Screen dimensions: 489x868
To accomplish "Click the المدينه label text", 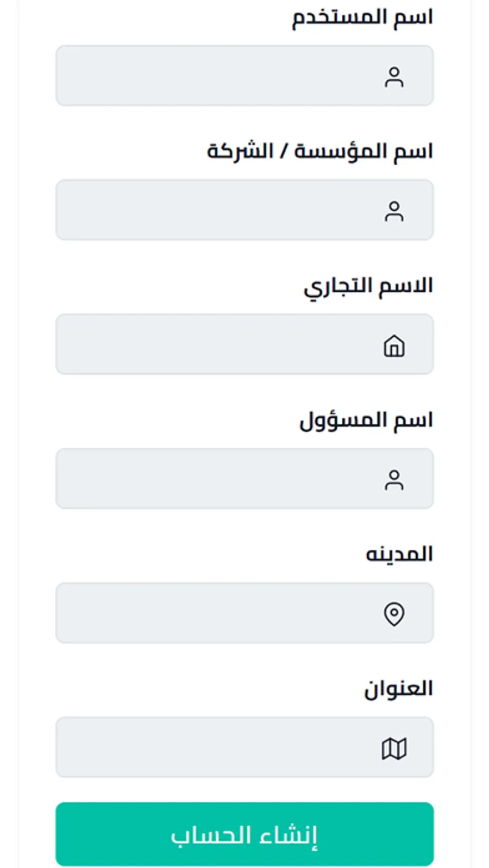I will click(399, 555).
